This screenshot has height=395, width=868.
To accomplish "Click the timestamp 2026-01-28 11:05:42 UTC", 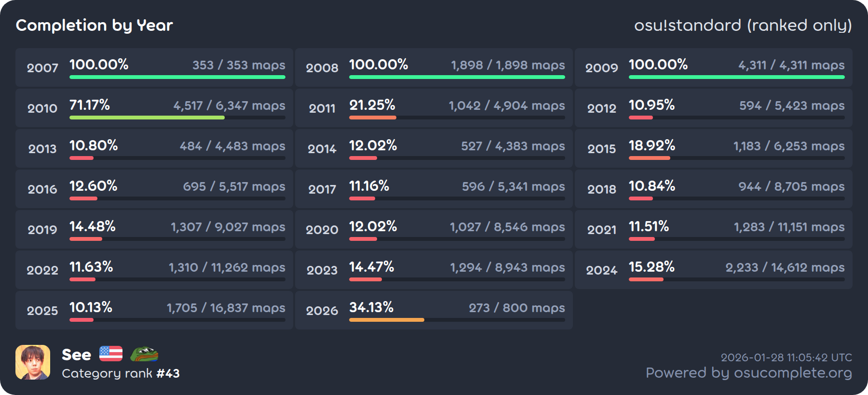I will [786, 357].
